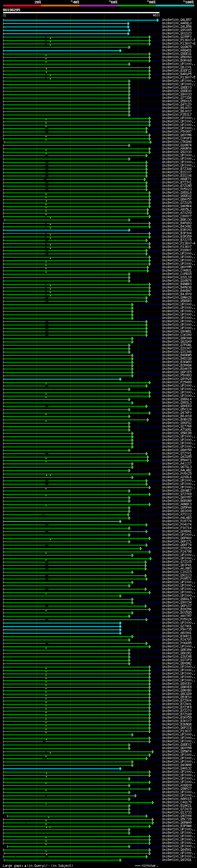Click the AU196295 query name
The width and height of the screenshot is (197, 868).
pyautogui.click(x=11, y=10)
